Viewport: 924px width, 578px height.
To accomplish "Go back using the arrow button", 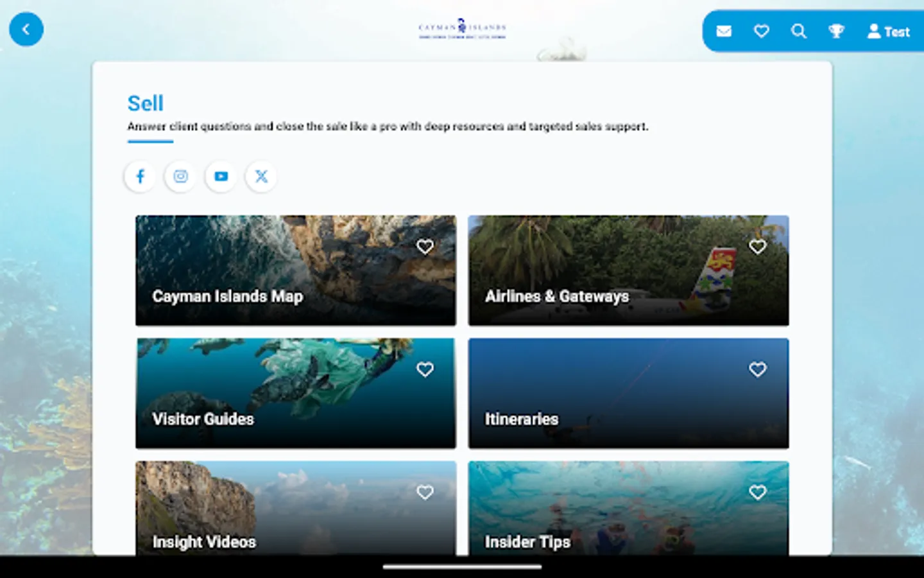I will [x=26, y=29].
